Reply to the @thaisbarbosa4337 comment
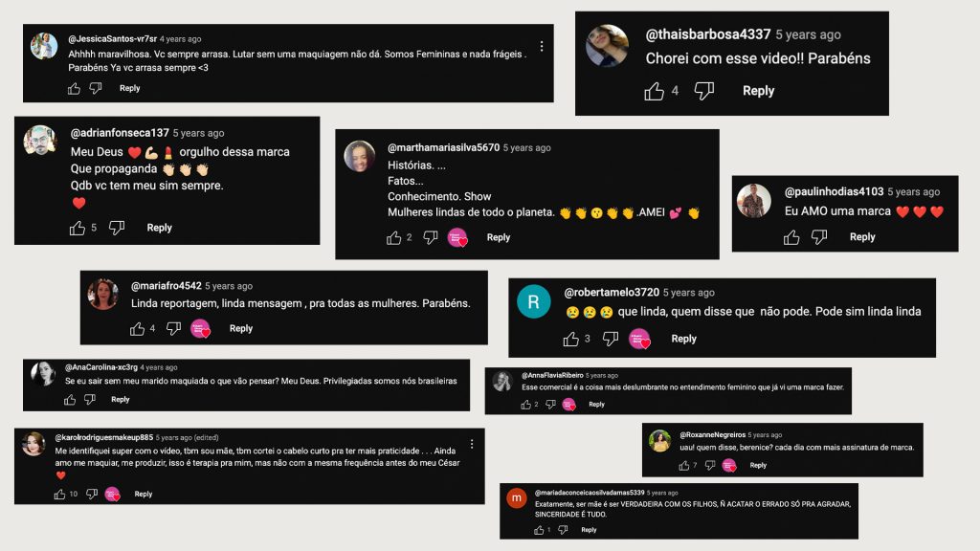This screenshot has width=980, height=551. pos(758,91)
